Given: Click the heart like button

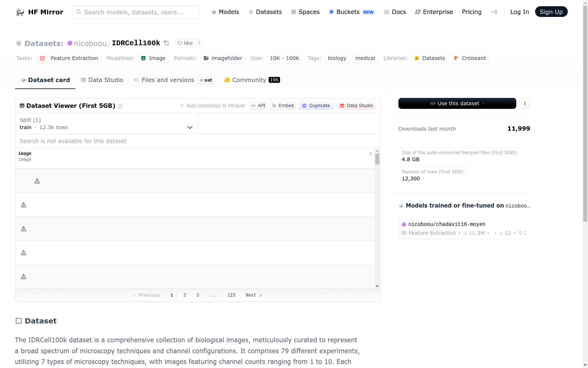Looking at the screenshot, I should pyautogui.click(x=185, y=43).
